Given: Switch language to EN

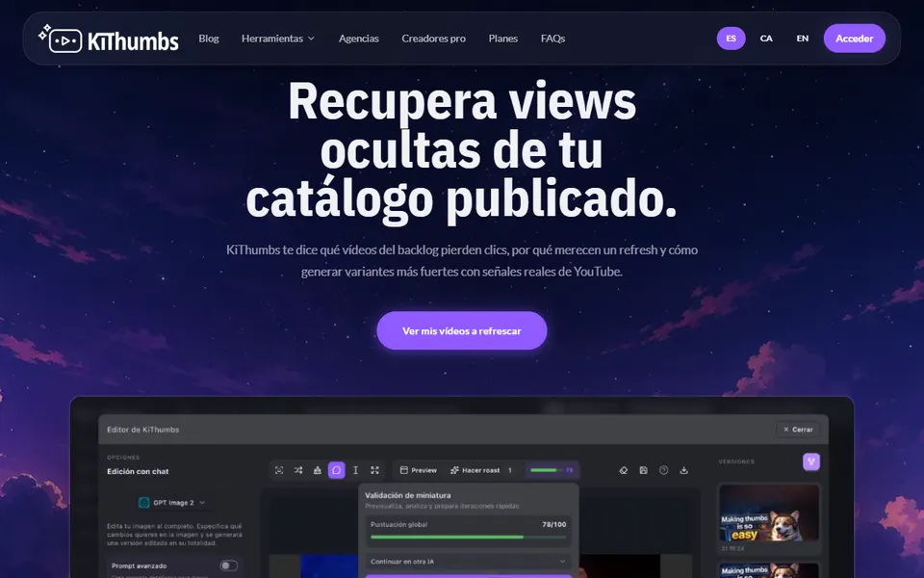Looking at the screenshot, I should (x=803, y=39).
